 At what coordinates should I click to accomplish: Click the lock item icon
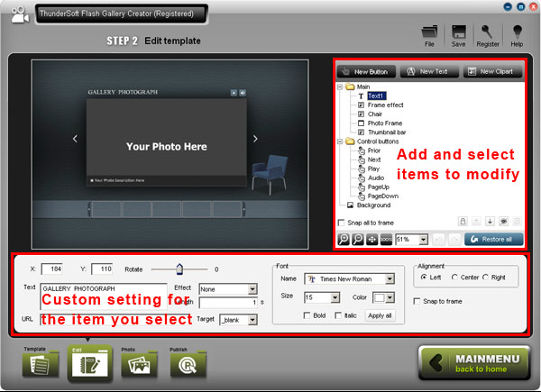tap(463, 222)
